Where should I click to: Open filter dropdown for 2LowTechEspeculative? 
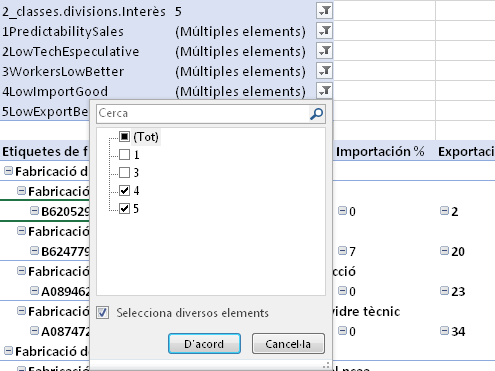tap(324, 51)
